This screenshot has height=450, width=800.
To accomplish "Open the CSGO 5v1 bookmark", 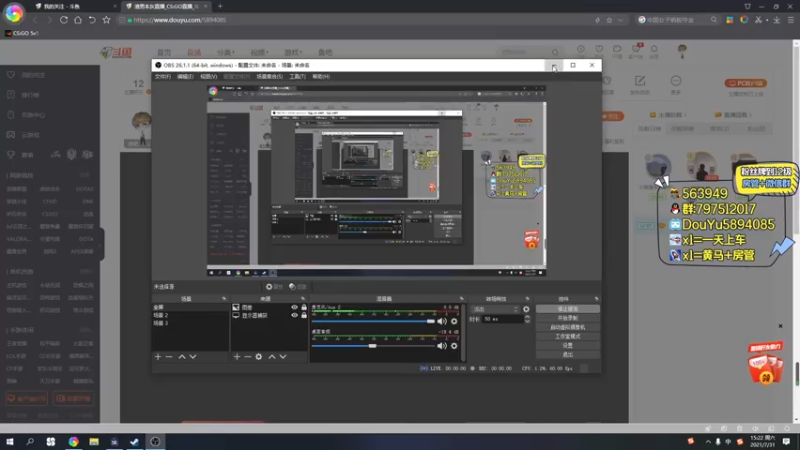I will coord(21,33).
